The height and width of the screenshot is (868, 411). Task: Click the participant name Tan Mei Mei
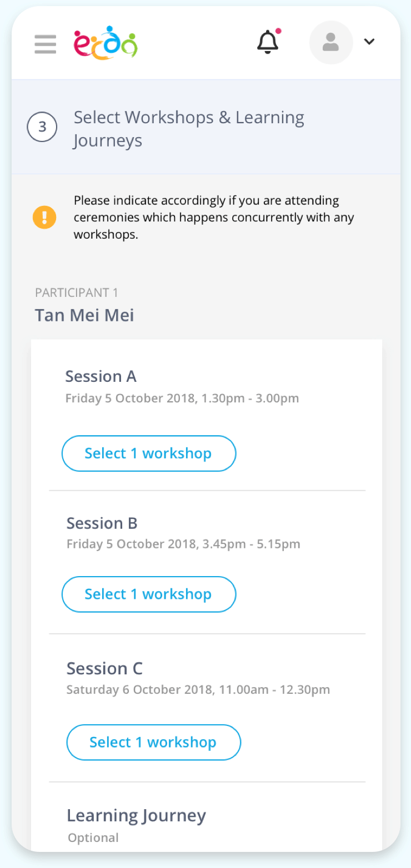(84, 315)
